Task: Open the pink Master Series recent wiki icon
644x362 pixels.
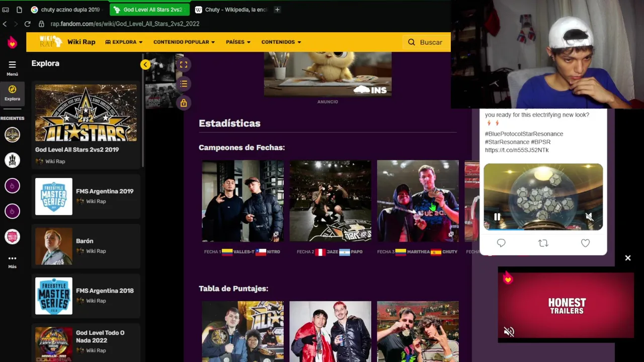Action: (x=12, y=236)
